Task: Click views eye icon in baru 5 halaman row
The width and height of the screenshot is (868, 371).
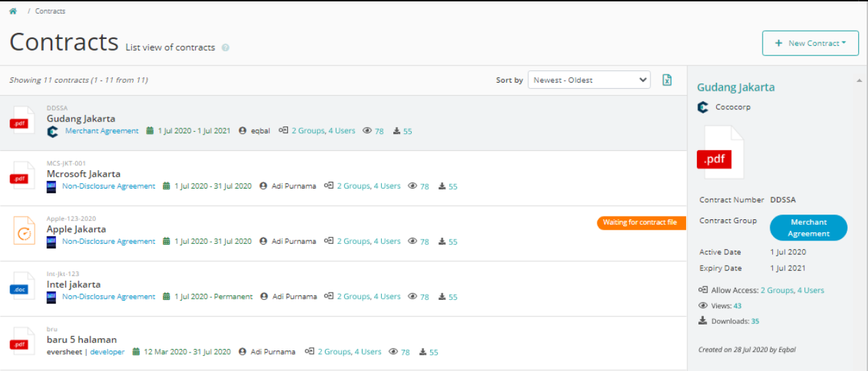Action: tap(393, 352)
